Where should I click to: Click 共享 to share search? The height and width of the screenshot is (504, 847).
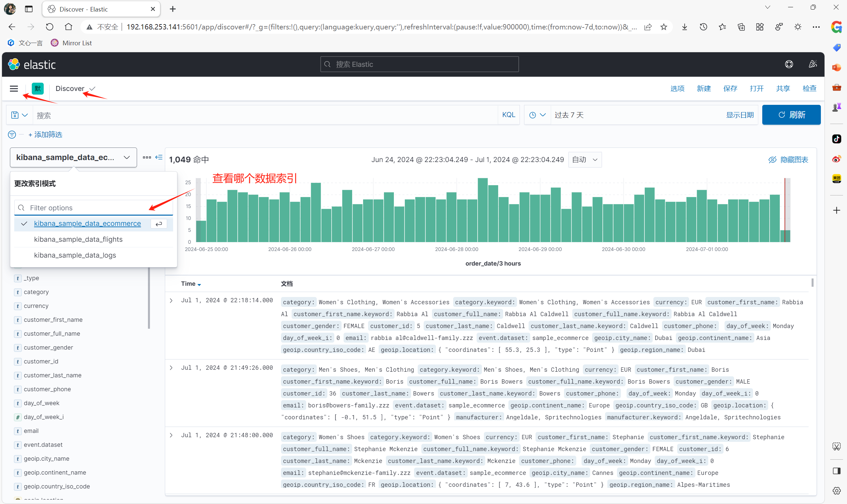783,88
